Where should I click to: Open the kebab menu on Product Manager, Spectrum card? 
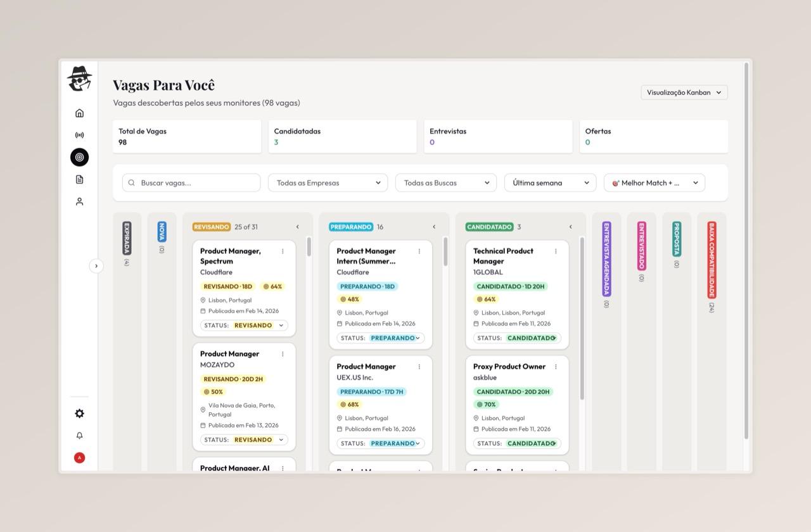[283, 251]
